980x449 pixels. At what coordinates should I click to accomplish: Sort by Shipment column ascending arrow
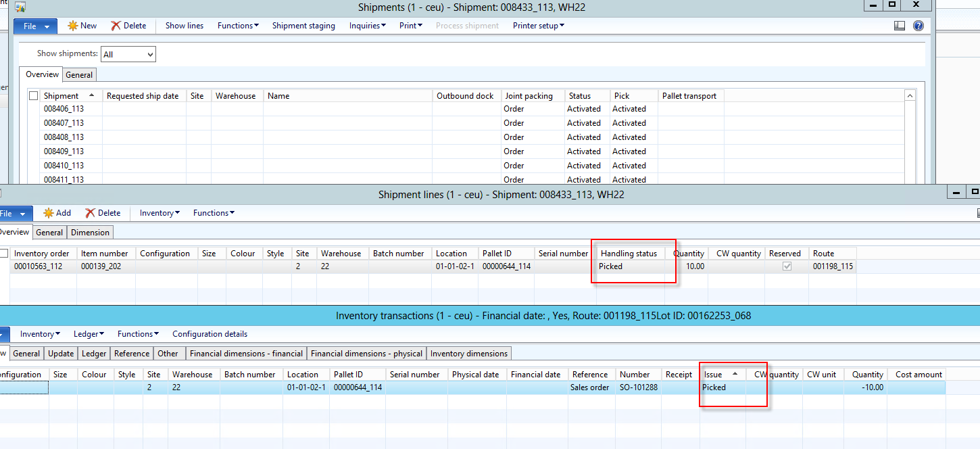click(91, 96)
